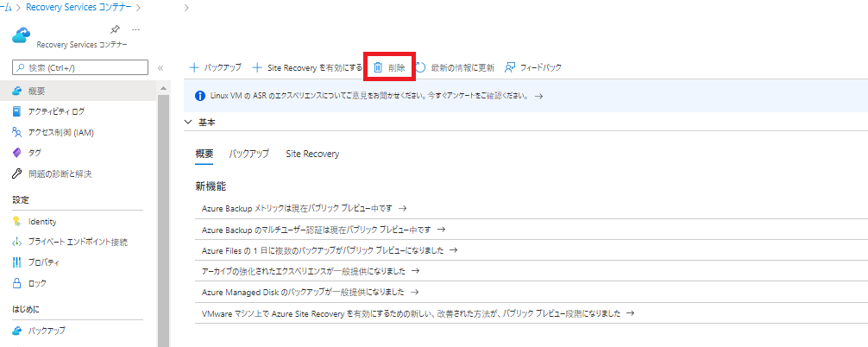Click the Recovery Services cloud header icon
Screen dimensions: 868x347
[x=21, y=36]
